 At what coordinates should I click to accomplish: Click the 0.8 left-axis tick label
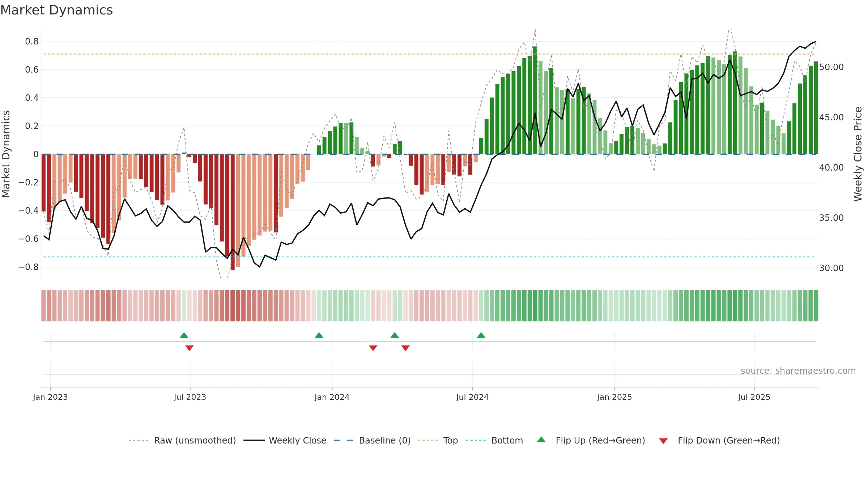pos(32,42)
